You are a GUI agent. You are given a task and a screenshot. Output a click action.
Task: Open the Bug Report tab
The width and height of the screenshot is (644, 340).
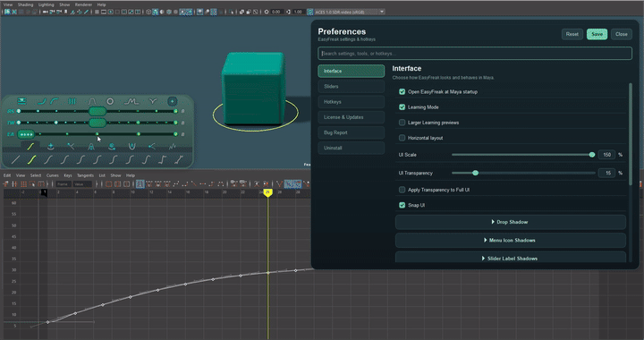click(352, 132)
